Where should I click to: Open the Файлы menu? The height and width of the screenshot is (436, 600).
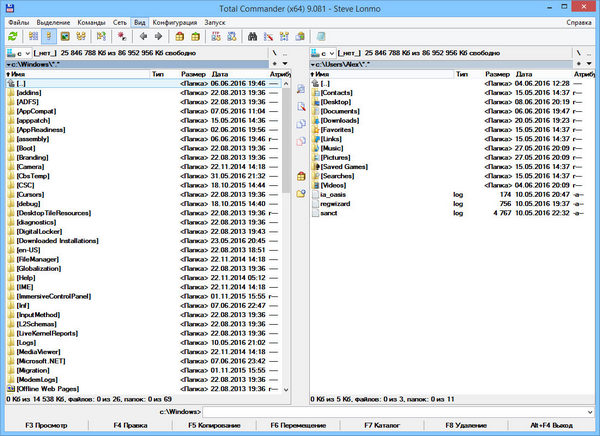(x=18, y=21)
